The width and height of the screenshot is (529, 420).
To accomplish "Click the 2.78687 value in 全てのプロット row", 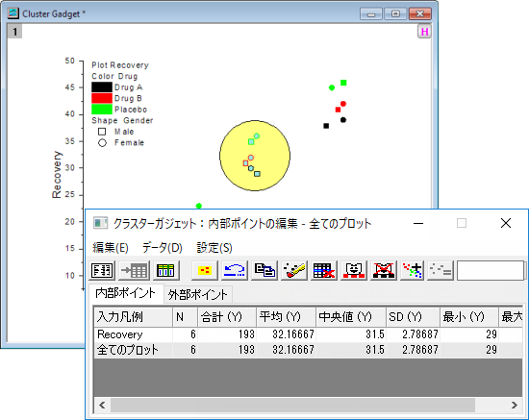I will 420,350.
